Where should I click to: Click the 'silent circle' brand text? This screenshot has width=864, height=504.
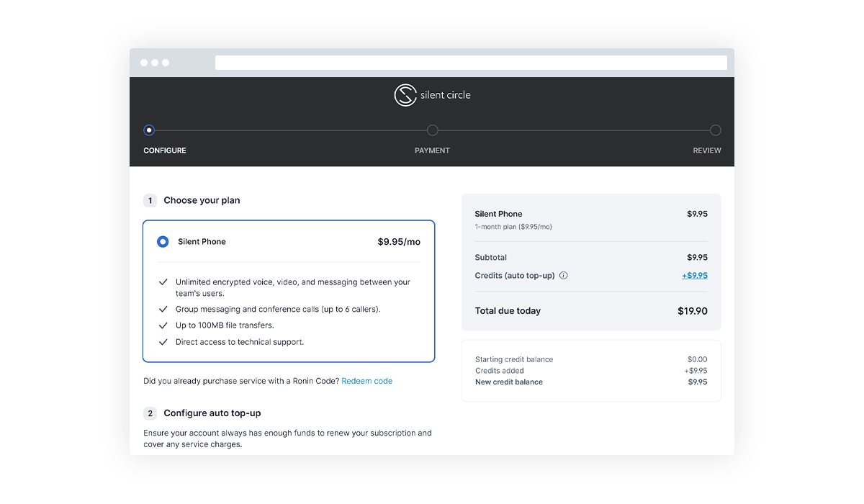[446, 95]
